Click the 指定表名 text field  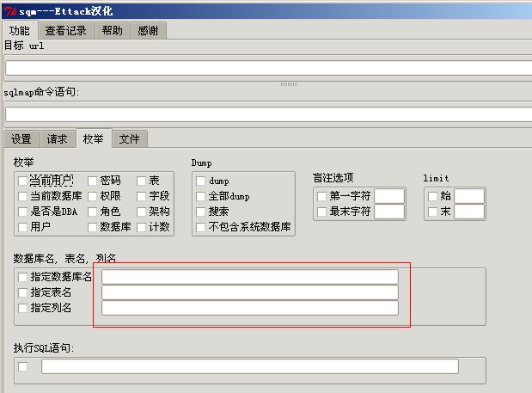(250, 292)
